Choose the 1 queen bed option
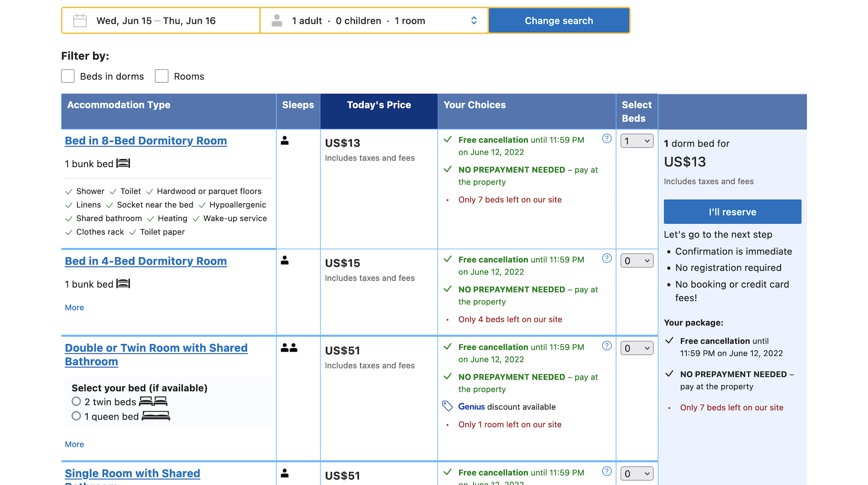Image resolution: width=868 pixels, height=485 pixels. (76, 416)
